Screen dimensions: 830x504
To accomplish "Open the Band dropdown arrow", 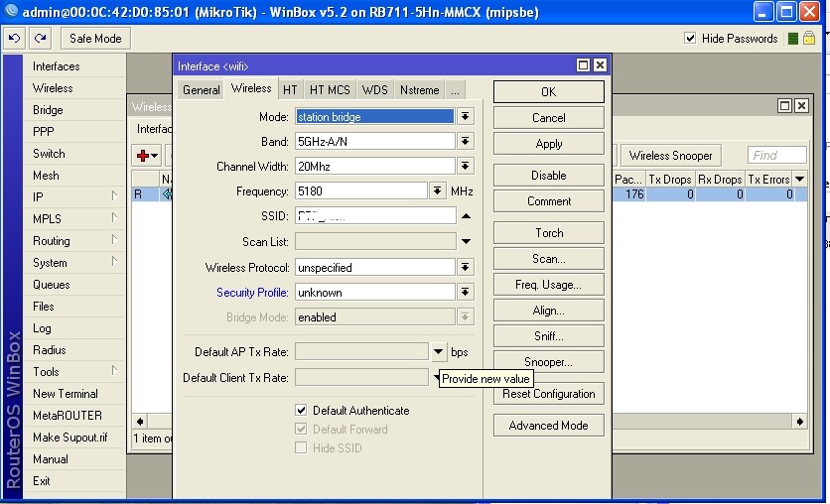I will [466, 141].
